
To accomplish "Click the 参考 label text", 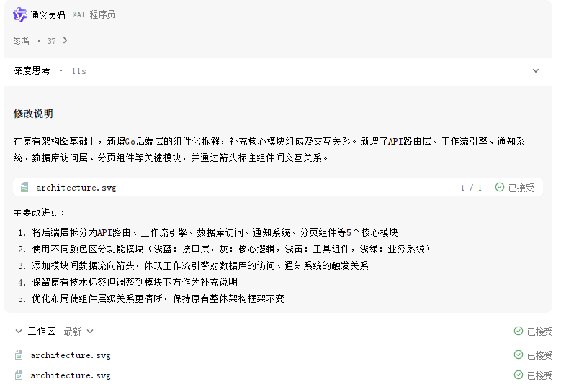I will tap(21, 41).
